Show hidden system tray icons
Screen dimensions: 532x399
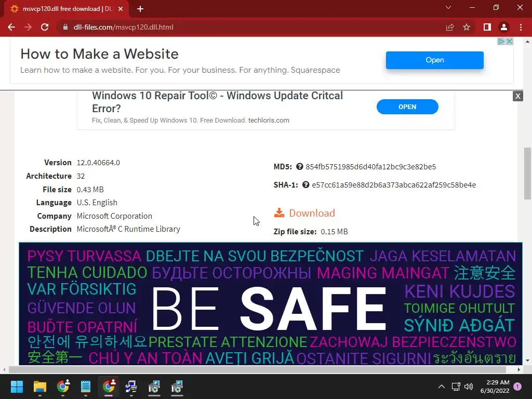(x=442, y=387)
